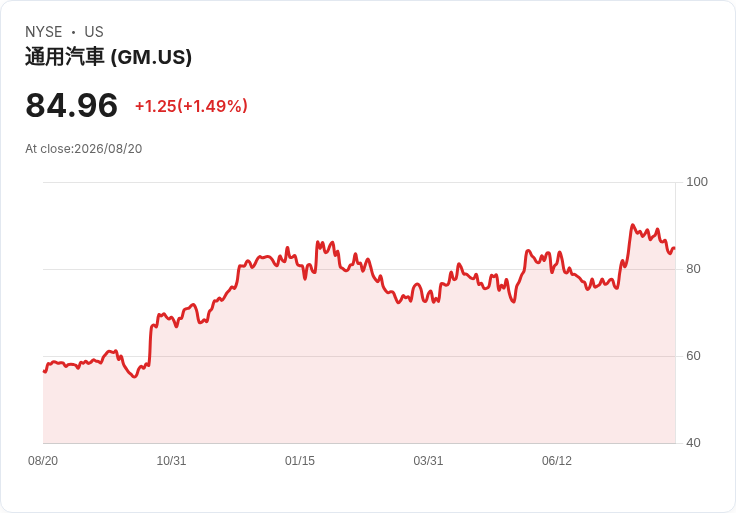Click the 08/20 x-axis date label
Viewport: 736px width, 513px height.
pos(43,461)
